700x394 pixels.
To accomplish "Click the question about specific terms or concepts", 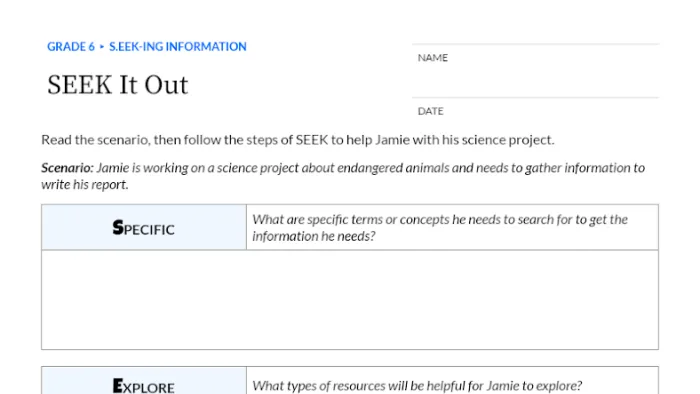I will pyautogui.click(x=440, y=228).
